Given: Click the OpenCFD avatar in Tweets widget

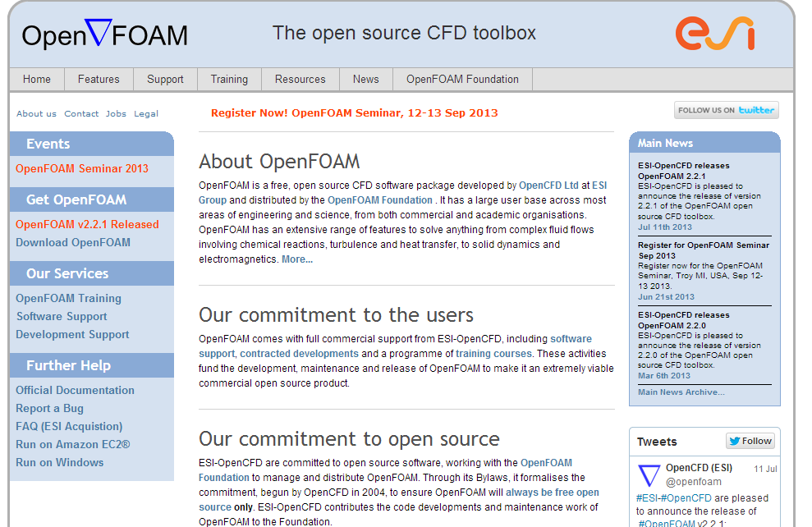Looking at the screenshot, I should 649,475.
